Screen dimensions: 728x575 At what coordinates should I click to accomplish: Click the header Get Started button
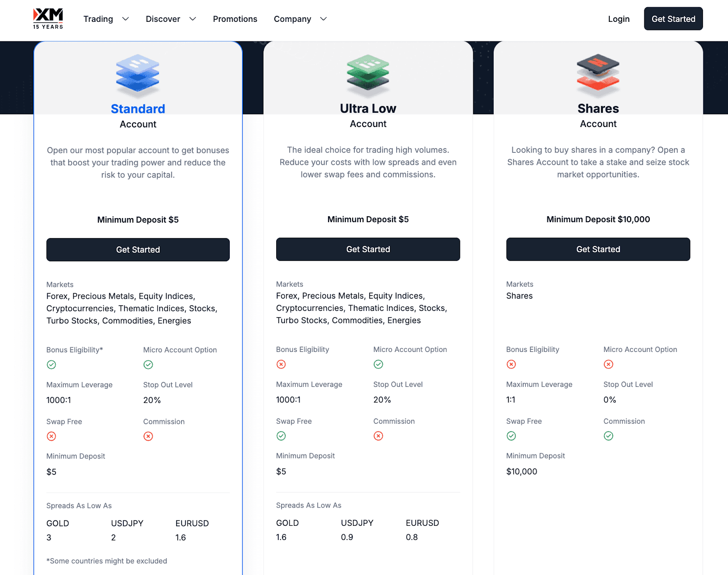[673, 19]
